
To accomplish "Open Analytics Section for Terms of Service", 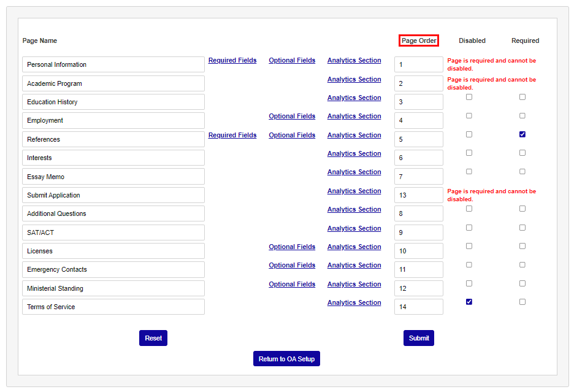I will (354, 302).
